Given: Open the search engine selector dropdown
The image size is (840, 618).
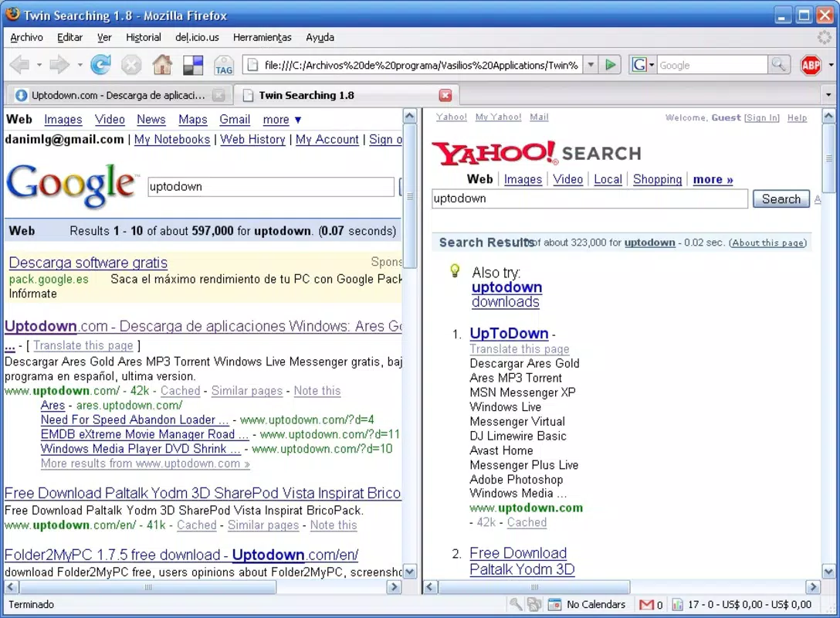Looking at the screenshot, I should 652,65.
